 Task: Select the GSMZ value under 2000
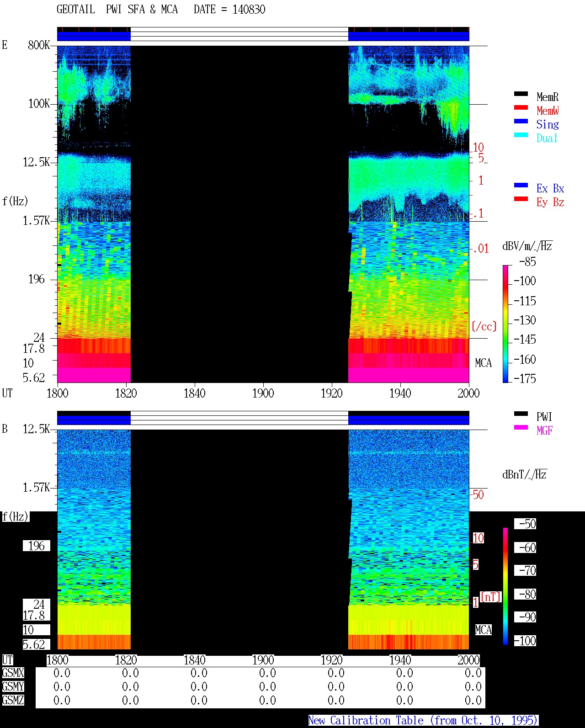(473, 700)
